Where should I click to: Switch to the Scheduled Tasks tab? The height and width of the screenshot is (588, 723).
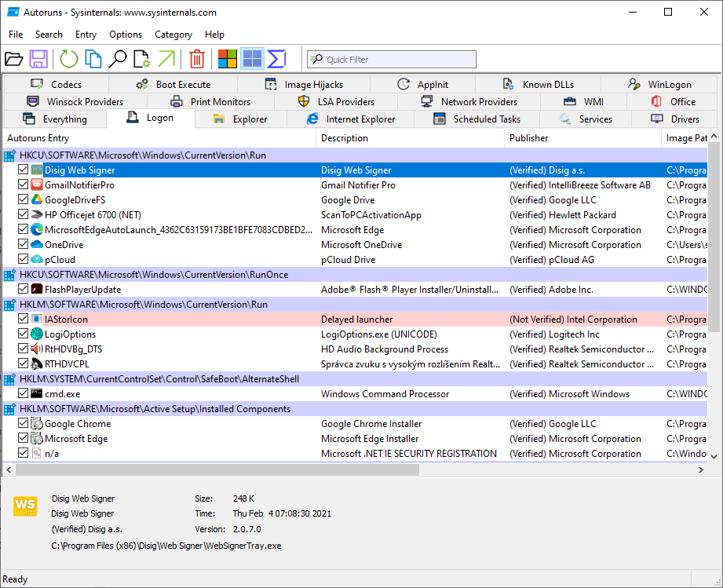(x=477, y=119)
